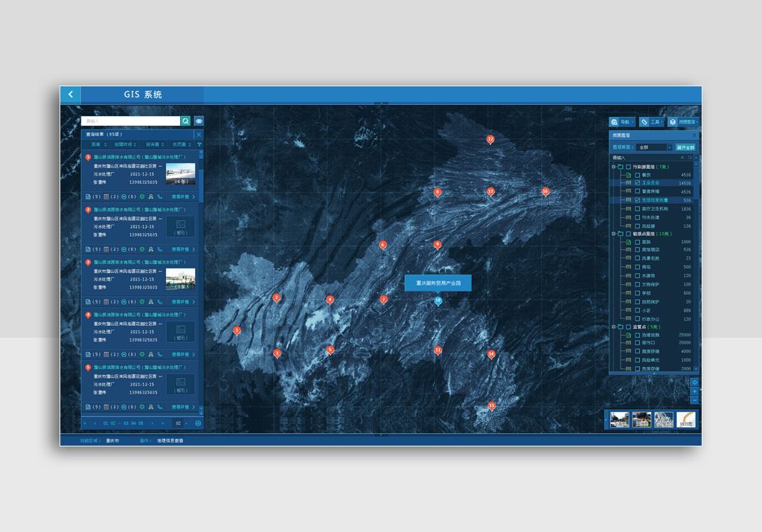Click the first basemap thumbnail at bottom right

619,420
